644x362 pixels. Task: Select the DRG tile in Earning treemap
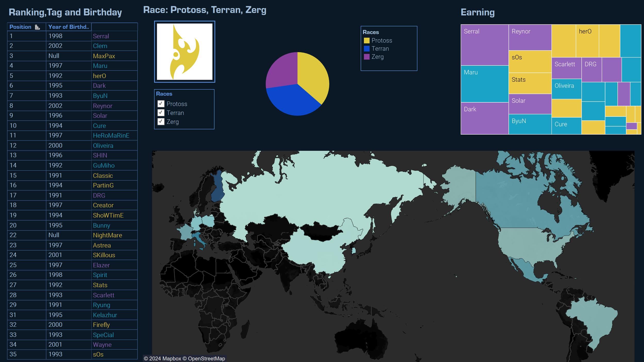[592, 70]
